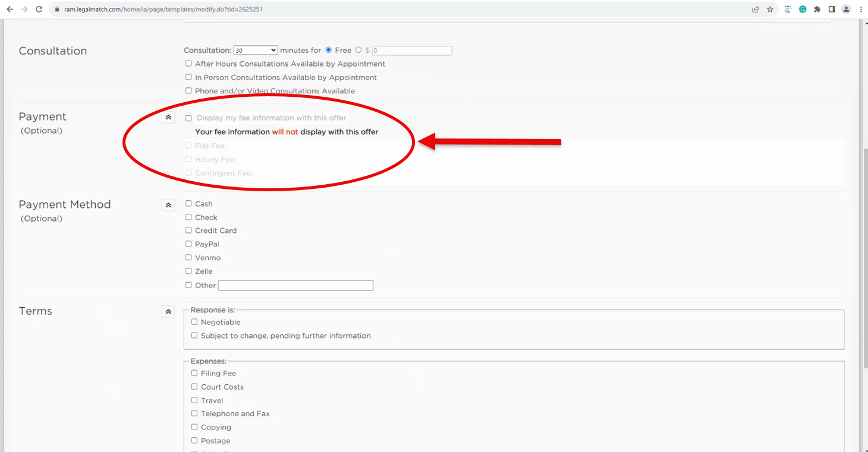Open the Extensions puzzle piece menu
Image resolution: width=868 pixels, height=452 pixels.
coord(817,10)
